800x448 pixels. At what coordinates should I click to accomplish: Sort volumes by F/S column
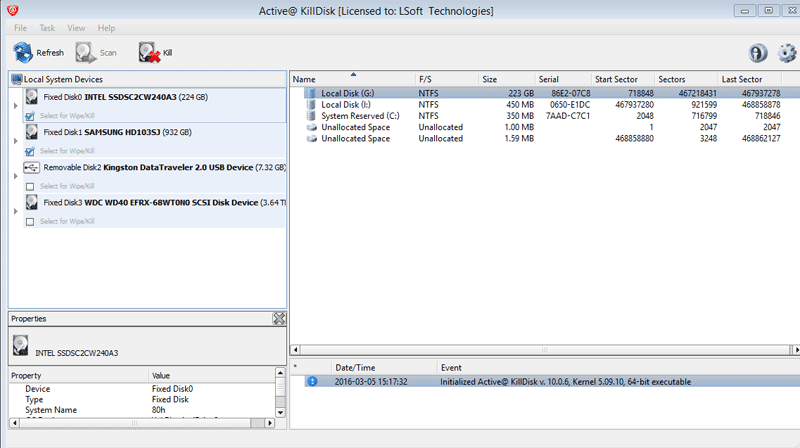446,79
